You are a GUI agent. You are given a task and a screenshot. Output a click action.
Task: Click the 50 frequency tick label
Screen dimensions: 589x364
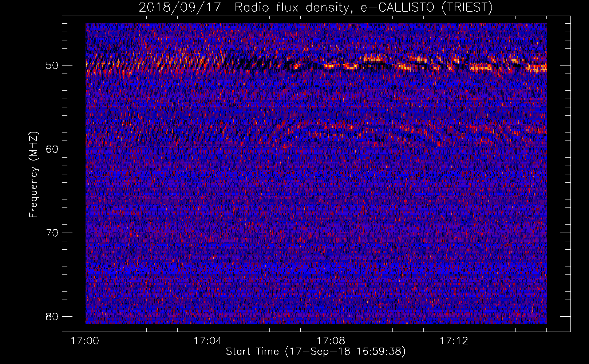pos(52,66)
